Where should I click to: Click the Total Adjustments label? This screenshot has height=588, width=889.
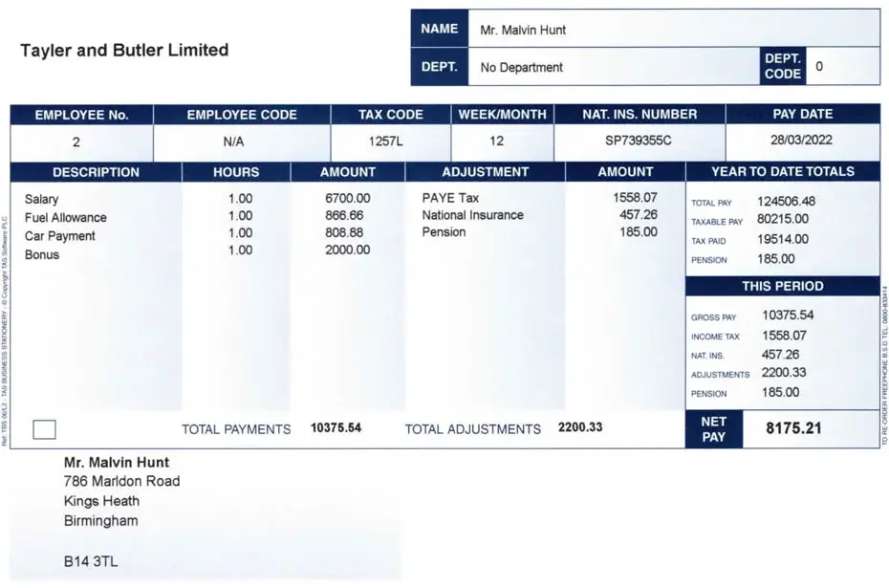[473, 429]
